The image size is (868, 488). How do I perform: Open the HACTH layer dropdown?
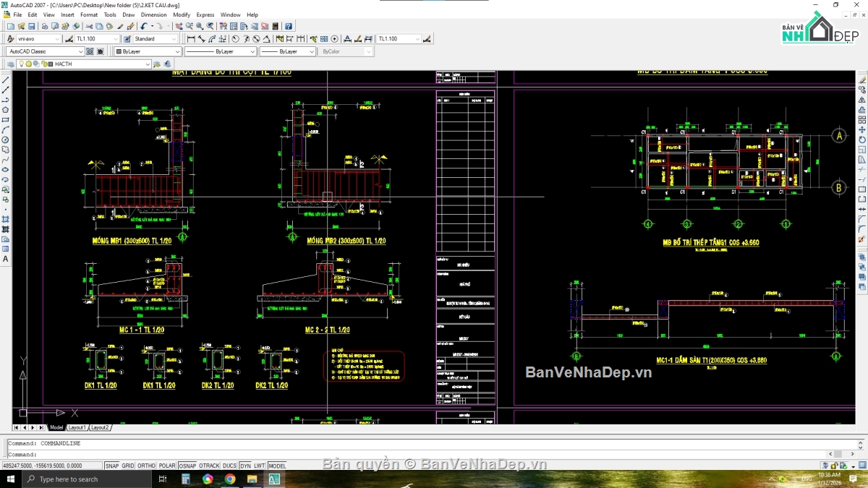coord(82,64)
